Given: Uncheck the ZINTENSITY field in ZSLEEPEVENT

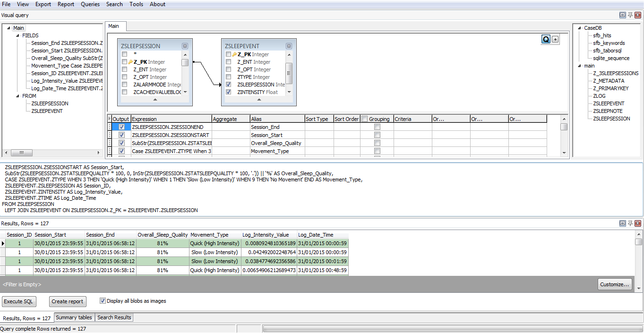Looking at the screenshot, I should (x=229, y=92).
